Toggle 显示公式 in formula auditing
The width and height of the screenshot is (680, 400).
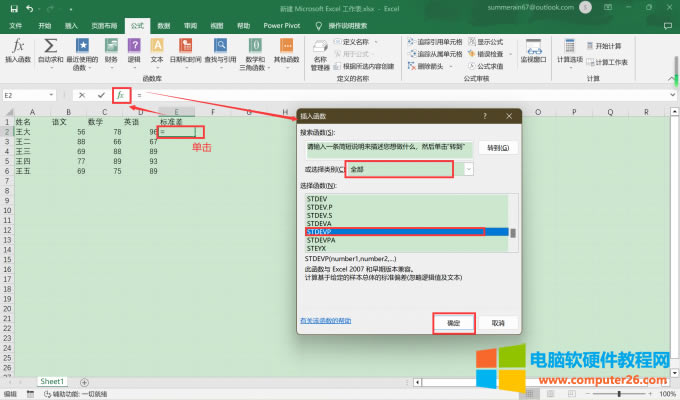click(489, 43)
